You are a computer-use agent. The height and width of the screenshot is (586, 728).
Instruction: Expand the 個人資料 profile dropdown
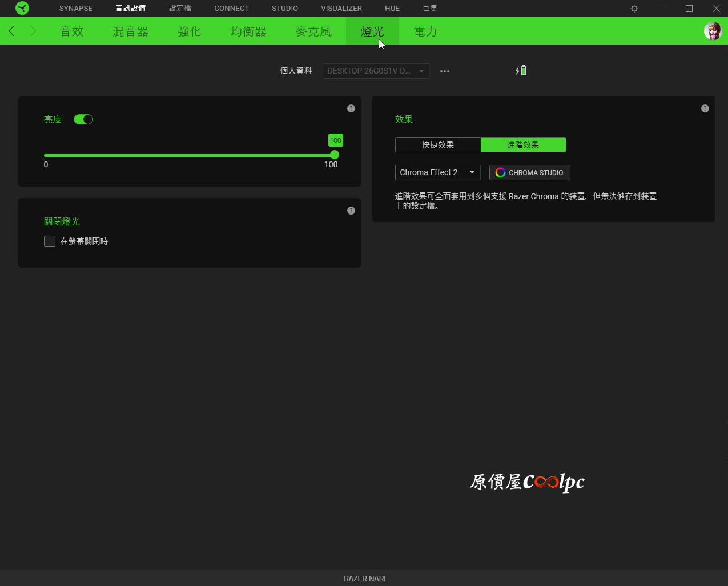(376, 71)
